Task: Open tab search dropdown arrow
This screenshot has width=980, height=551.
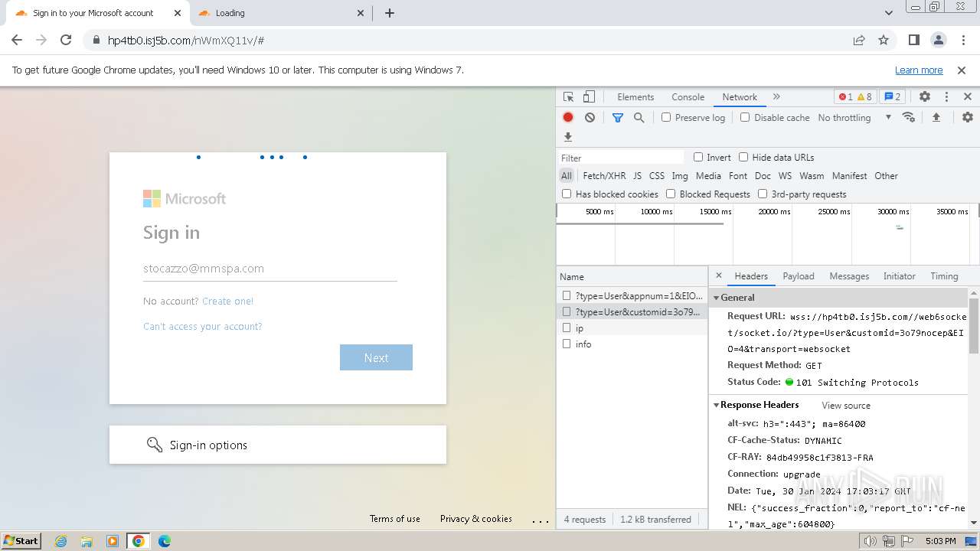Action: [x=888, y=13]
